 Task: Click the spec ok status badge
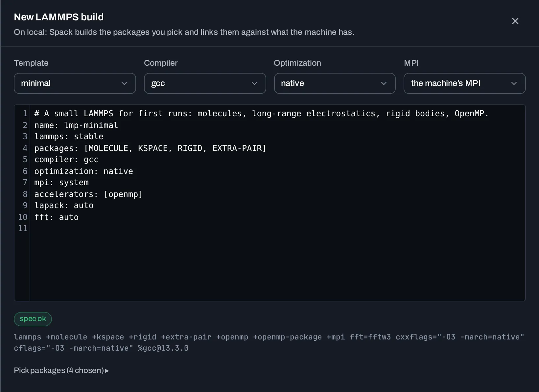[33, 319]
